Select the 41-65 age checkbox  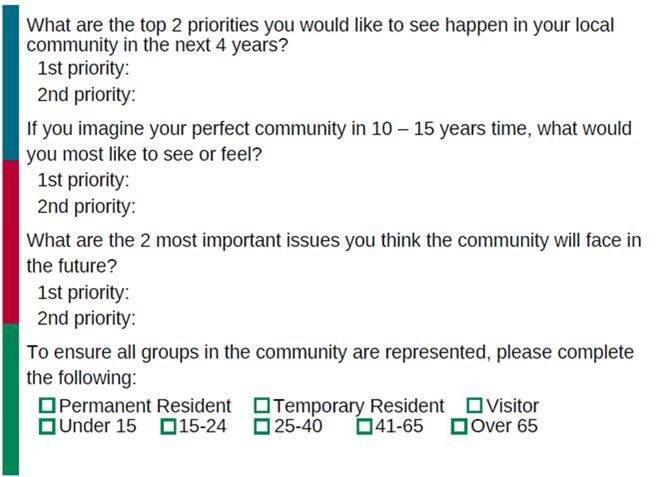coord(363,427)
